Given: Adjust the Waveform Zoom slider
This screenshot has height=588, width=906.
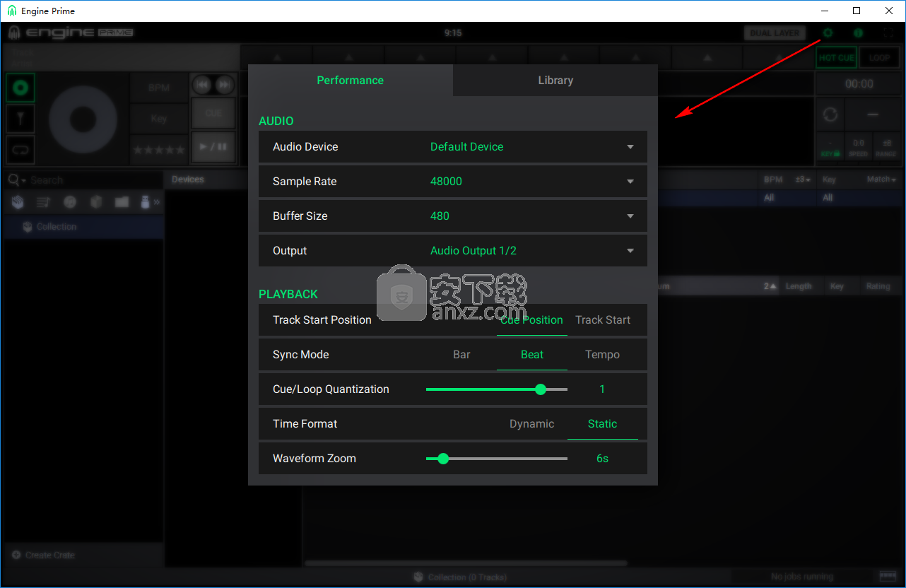Looking at the screenshot, I should point(497,459).
